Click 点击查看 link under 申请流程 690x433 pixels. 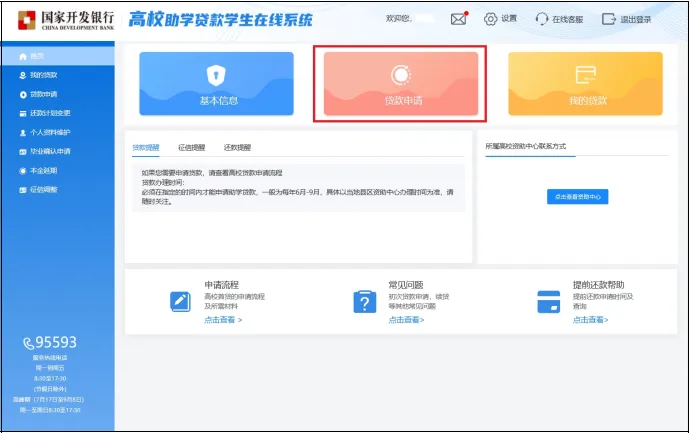223,320
